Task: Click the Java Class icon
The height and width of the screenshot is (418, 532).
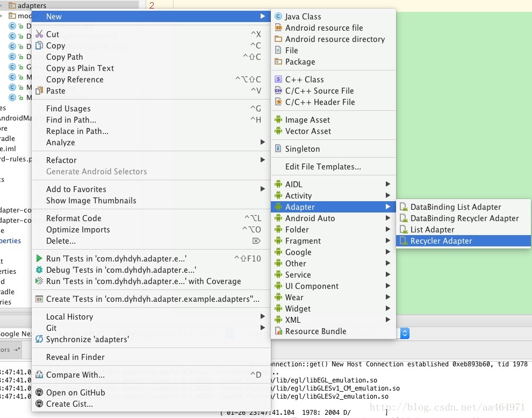Action: coord(278,17)
